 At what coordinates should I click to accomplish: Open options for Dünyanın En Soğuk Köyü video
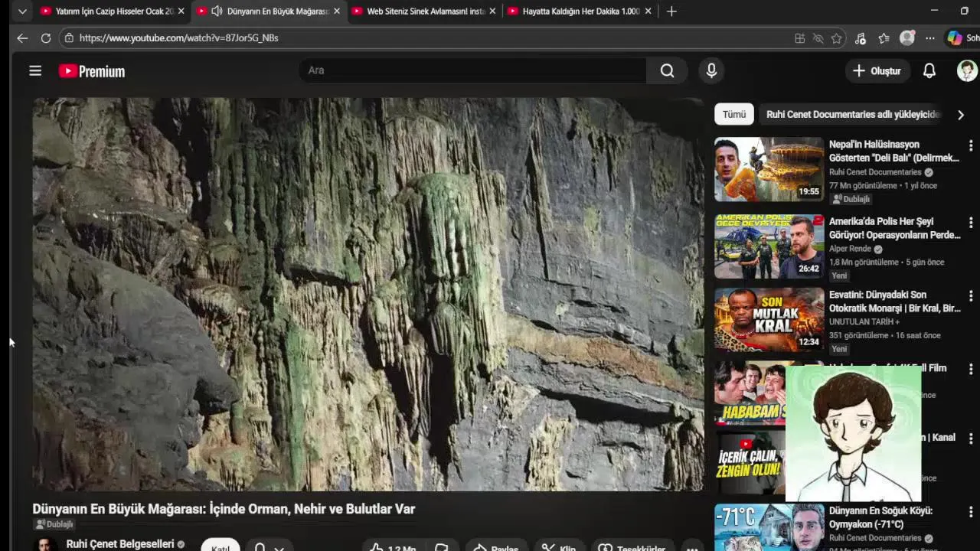970,512
